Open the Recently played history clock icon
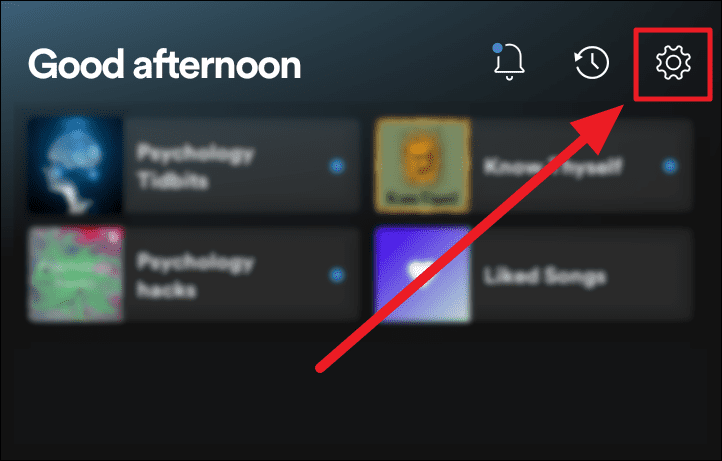This screenshot has height=461, width=722. coord(591,62)
